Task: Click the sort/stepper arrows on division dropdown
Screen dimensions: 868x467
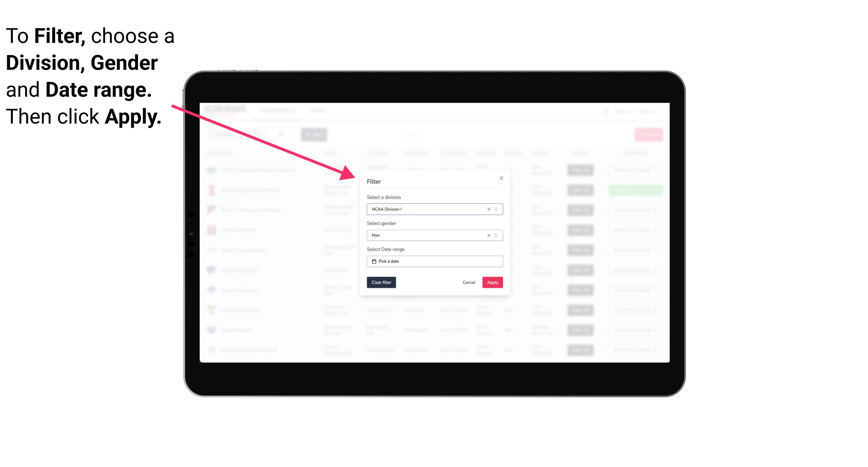Action: tap(496, 209)
